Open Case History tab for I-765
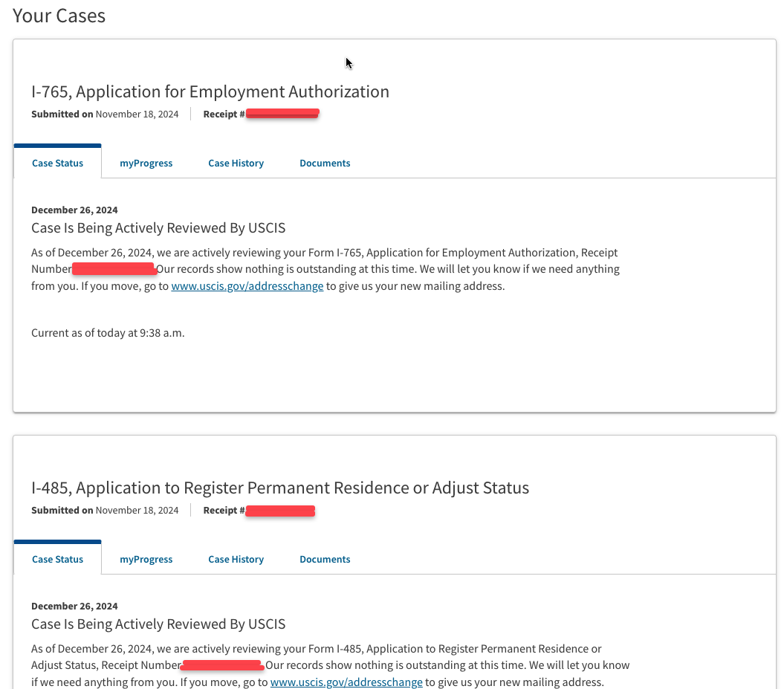Viewport: 784px width, 689px height. [x=236, y=163]
